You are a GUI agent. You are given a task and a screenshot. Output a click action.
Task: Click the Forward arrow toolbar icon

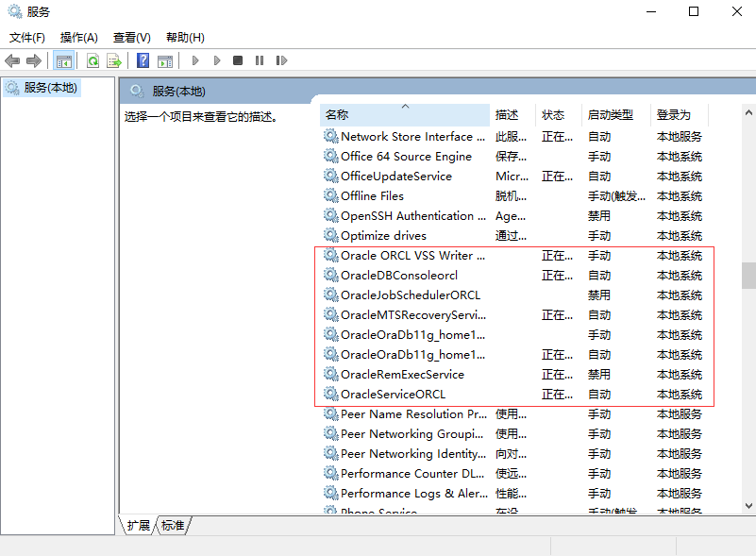pyautogui.click(x=34, y=60)
